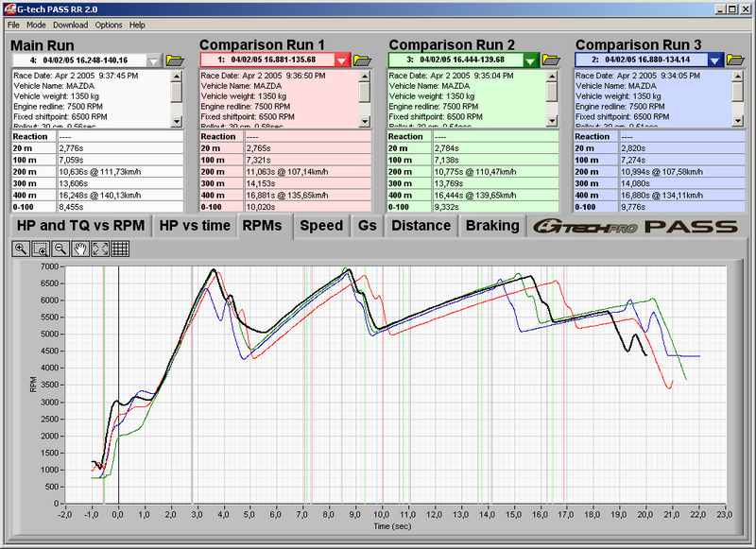Click Comparison Run 2 Engine redline: 7500 RPM
The width and height of the screenshot is (756, 549).
434,107
